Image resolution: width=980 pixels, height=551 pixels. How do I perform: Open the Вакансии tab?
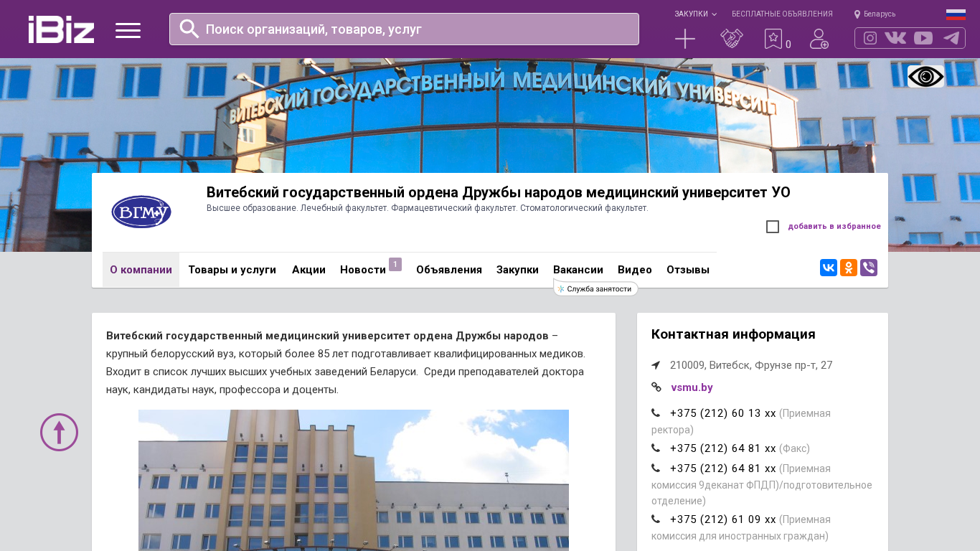[578, 270]
